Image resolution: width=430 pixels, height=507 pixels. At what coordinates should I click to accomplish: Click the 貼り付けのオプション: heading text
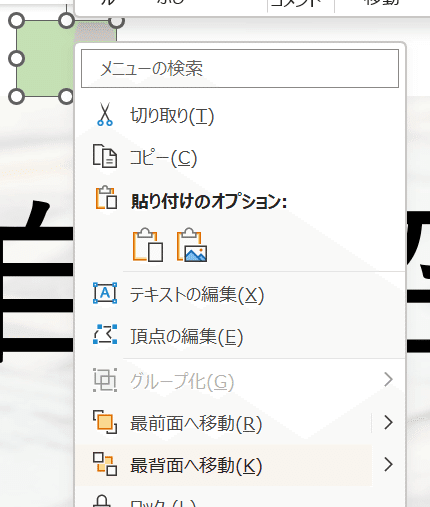click(x=209, y=201)
